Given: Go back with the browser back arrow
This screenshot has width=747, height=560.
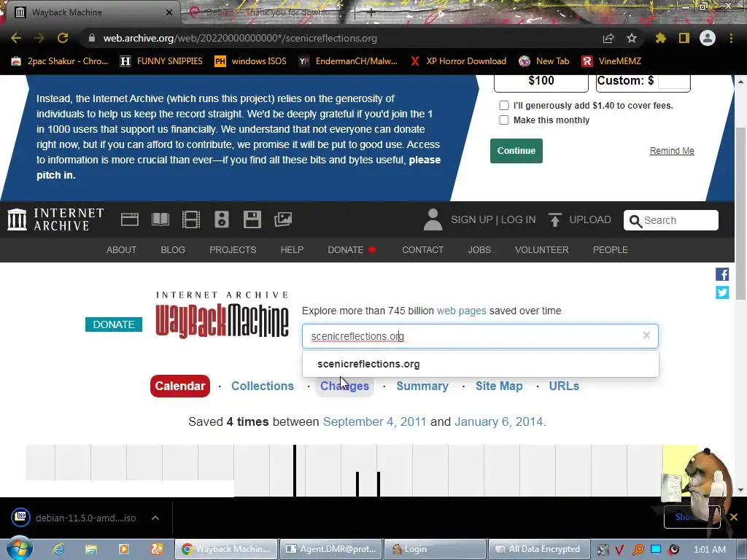Looking at the screenshot, I should 16,38.
